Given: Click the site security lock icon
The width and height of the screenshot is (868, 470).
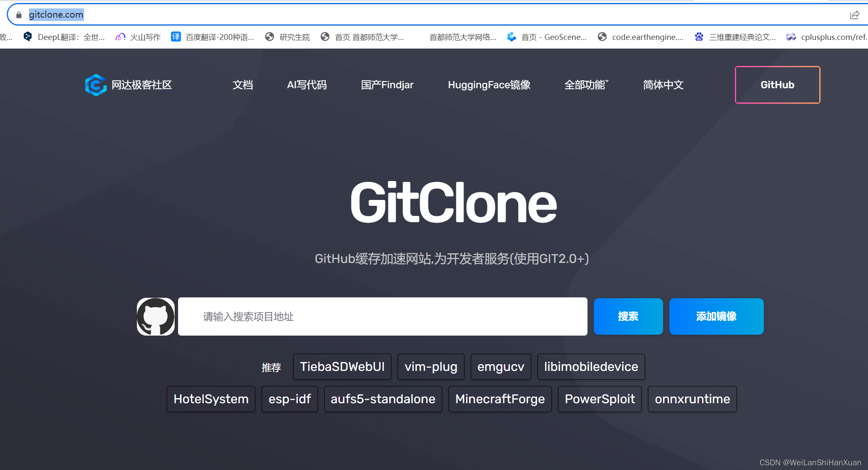Looking at the screenshot, I should tap(18, 14).
